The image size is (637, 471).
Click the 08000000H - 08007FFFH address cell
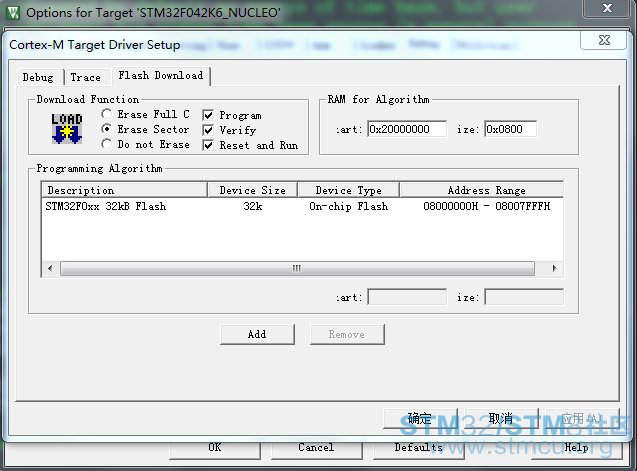click(x=487, y=206)
